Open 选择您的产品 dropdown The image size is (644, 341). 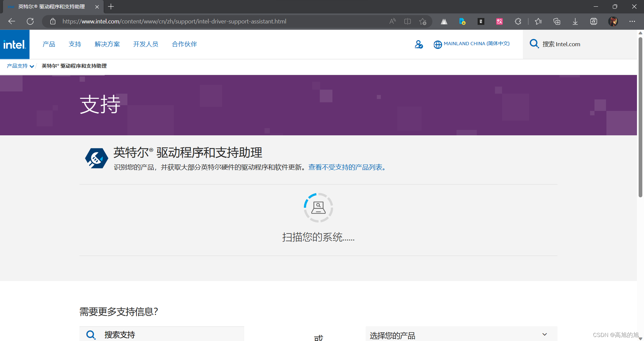point(461,334)
